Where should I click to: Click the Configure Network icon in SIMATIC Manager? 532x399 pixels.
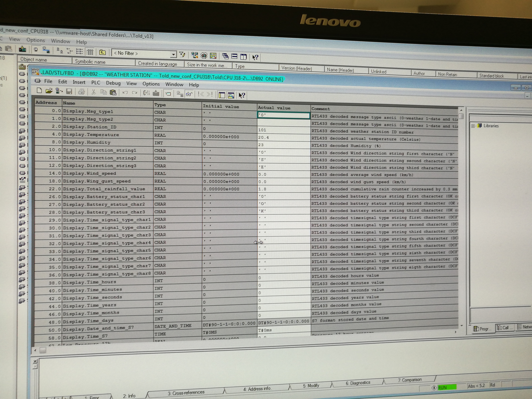pos(195,55)
